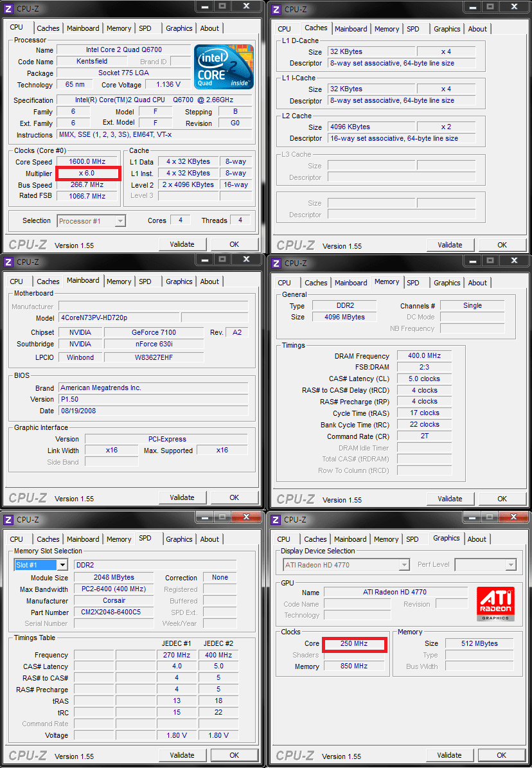Open the Processor #1 selection dropdown
532x768 pixels.
click(x=120, y=221)
